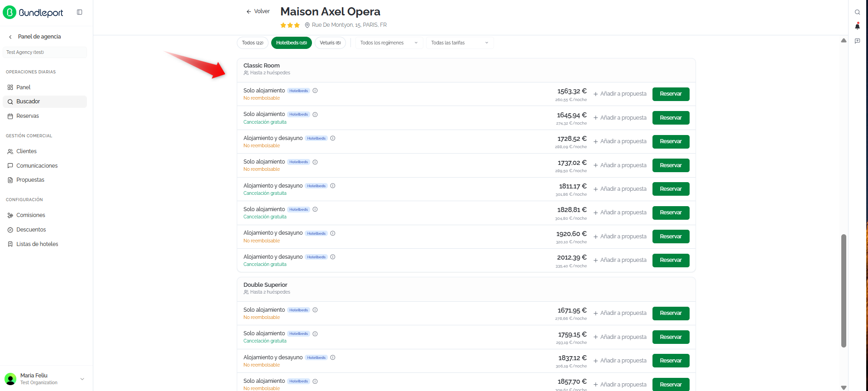The height and width of the screenshot is (391, 868).
Task: Click the Buscador magnifier icon
Action: click(10, 101)
